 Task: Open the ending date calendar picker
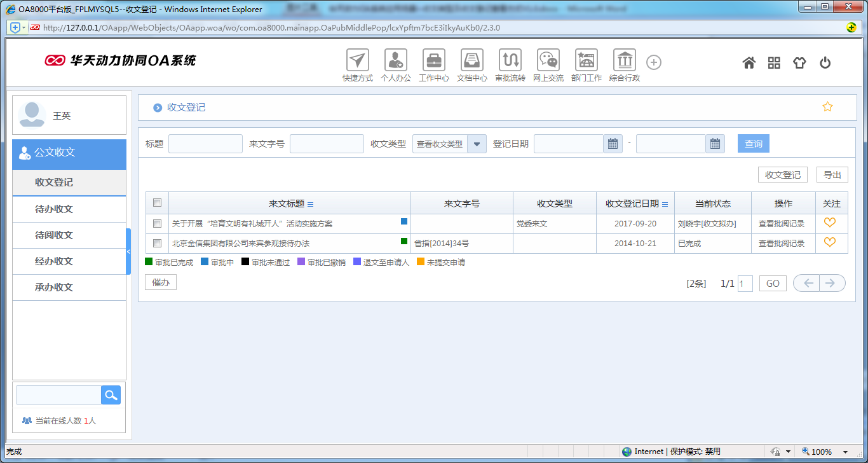pyautogui.click(x=714, y=143)
